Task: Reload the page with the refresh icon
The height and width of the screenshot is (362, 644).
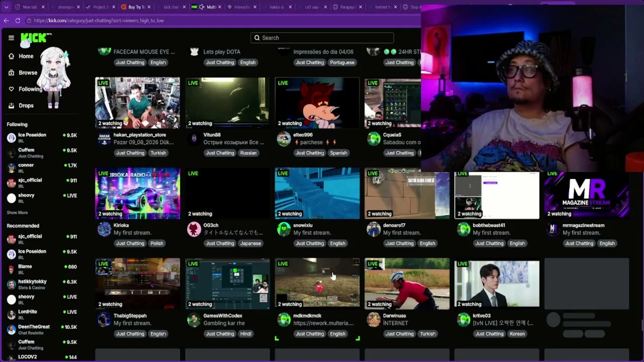Action: [18, 21]
